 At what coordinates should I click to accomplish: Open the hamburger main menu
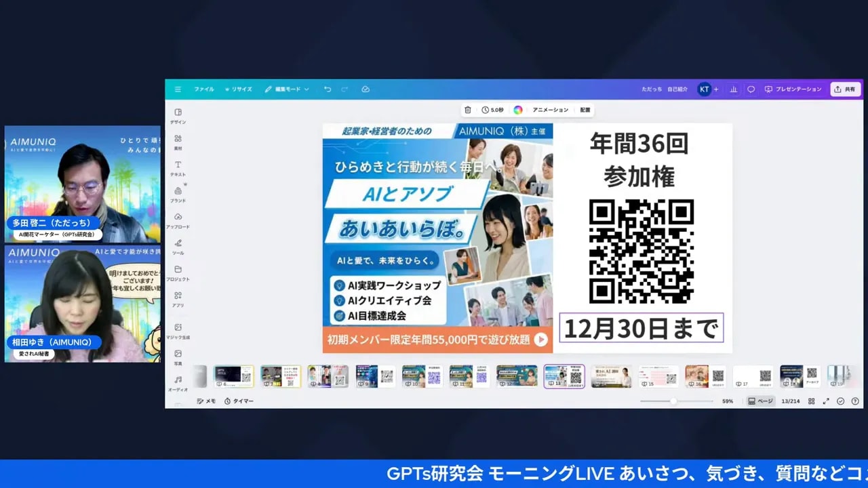tap(178, 89)
